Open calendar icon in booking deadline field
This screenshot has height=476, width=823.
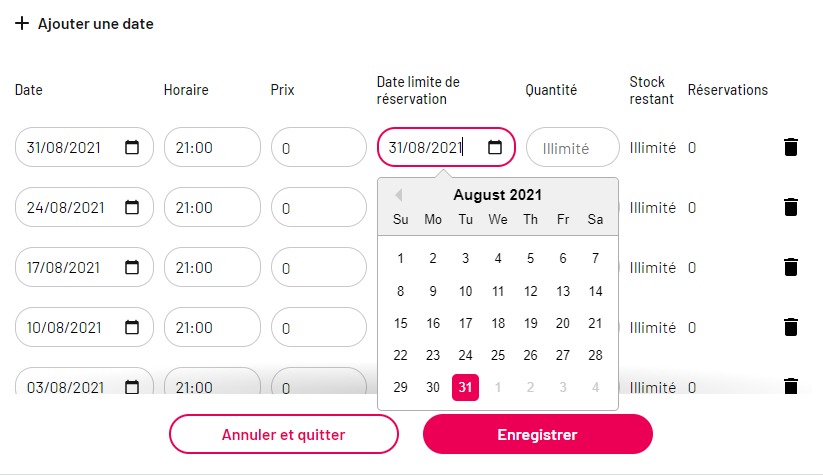click(494, 147)
